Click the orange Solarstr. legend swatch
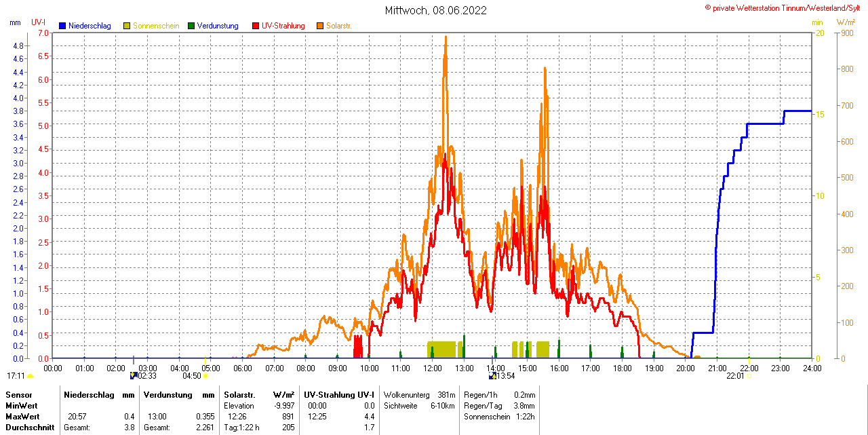 [320, 26]
